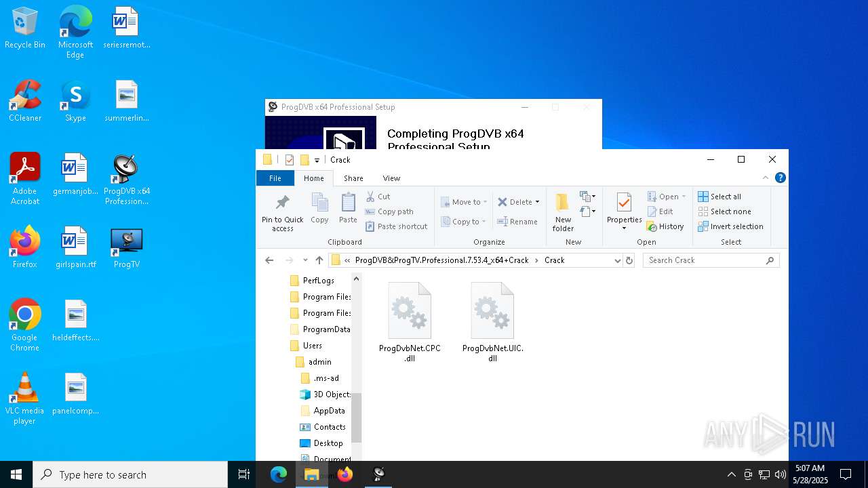Click ProgDVB&ProgTV.Professional breadcrumb in address bar

[441, 260]
